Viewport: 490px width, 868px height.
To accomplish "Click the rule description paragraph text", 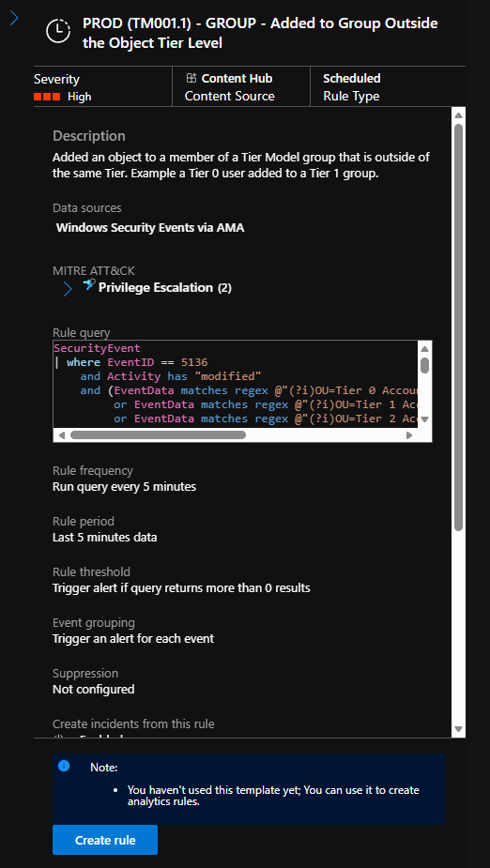I will coord(241,165).
